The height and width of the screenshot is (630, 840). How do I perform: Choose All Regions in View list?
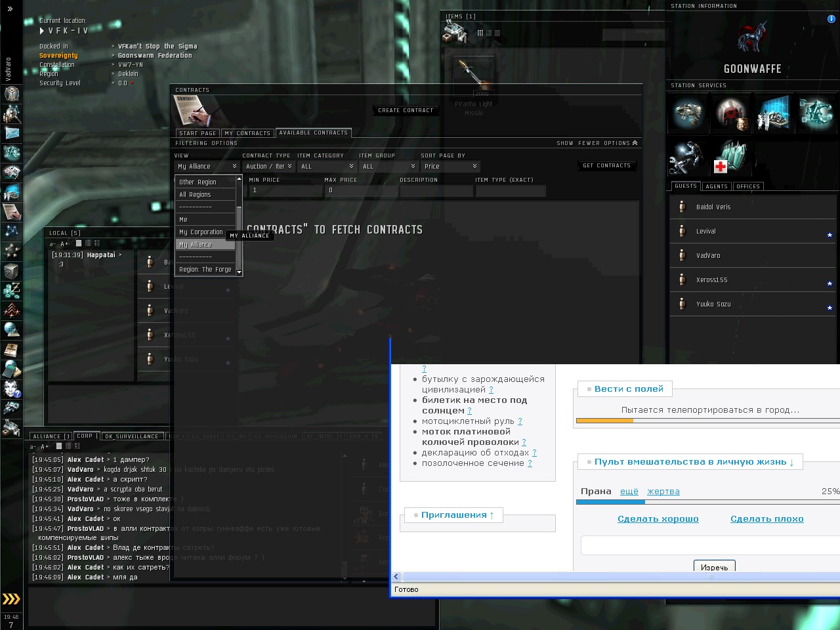(205, 195)
